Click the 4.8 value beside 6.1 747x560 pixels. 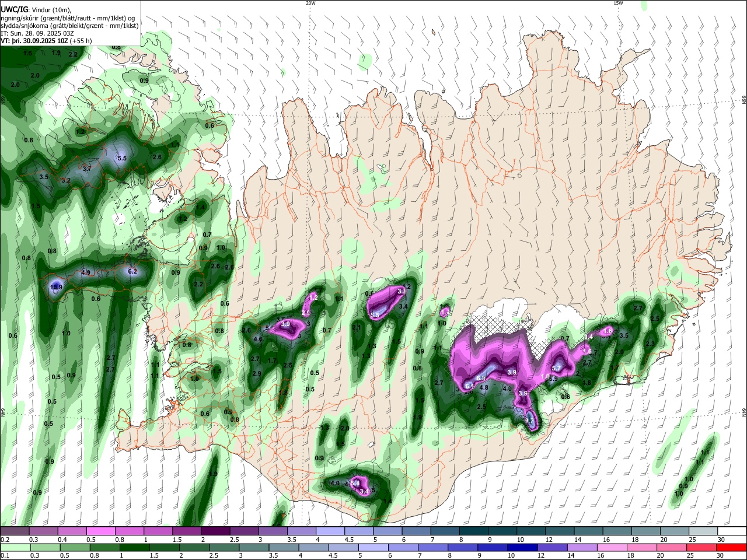pos(484,387)
